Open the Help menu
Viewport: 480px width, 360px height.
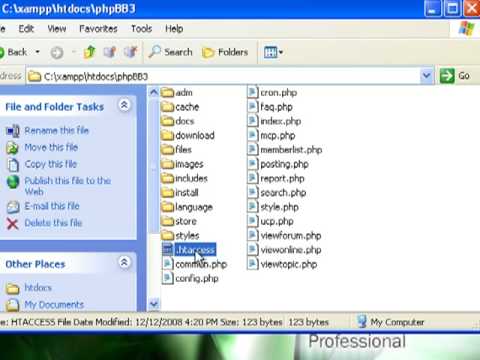(x=174, y=29)
